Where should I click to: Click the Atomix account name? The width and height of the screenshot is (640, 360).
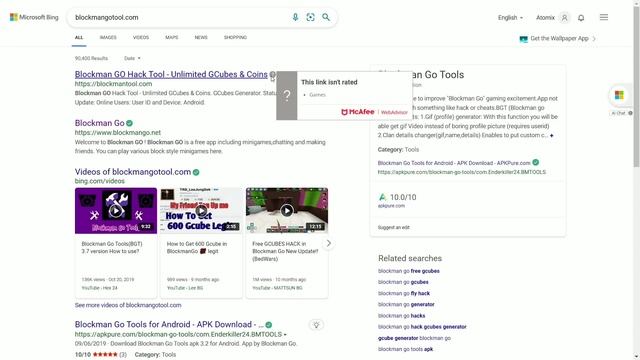[x=545, y=18]
